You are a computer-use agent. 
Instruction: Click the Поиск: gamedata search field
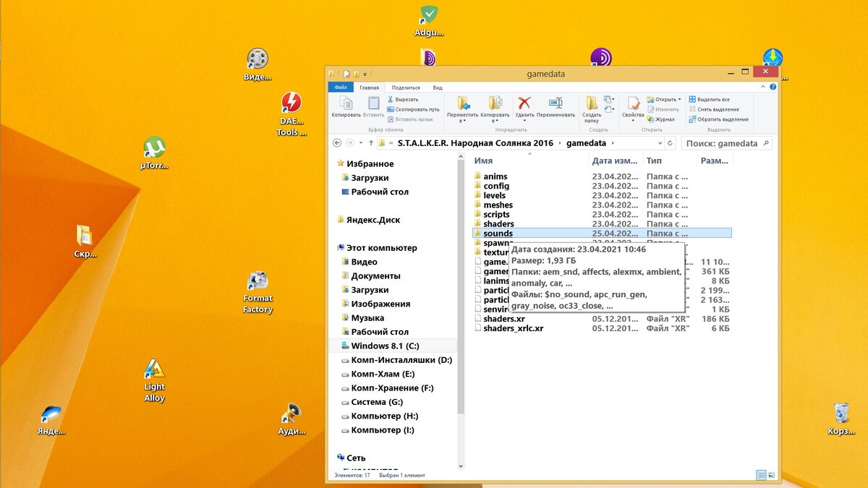(727, 143)
